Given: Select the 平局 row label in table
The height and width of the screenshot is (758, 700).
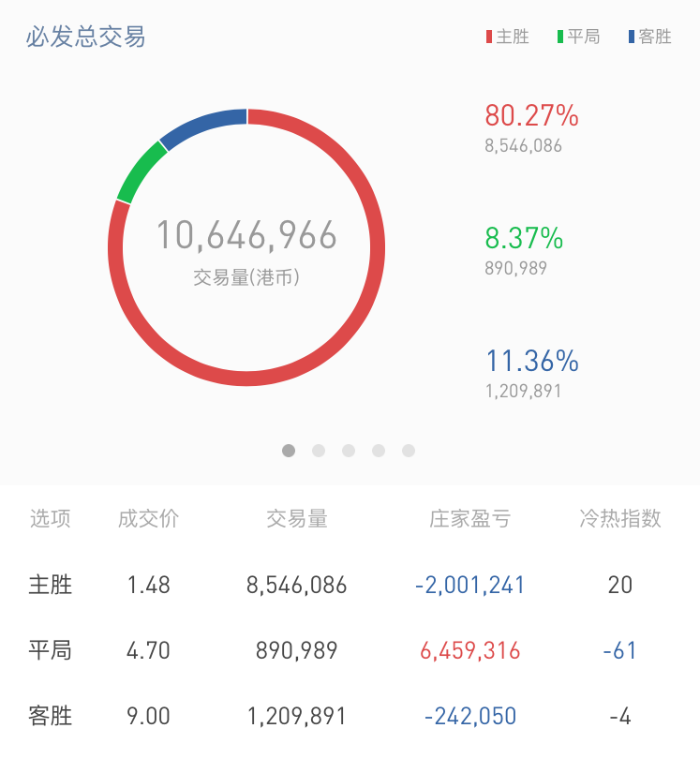Looking at the screenshot, I should 51,650.
